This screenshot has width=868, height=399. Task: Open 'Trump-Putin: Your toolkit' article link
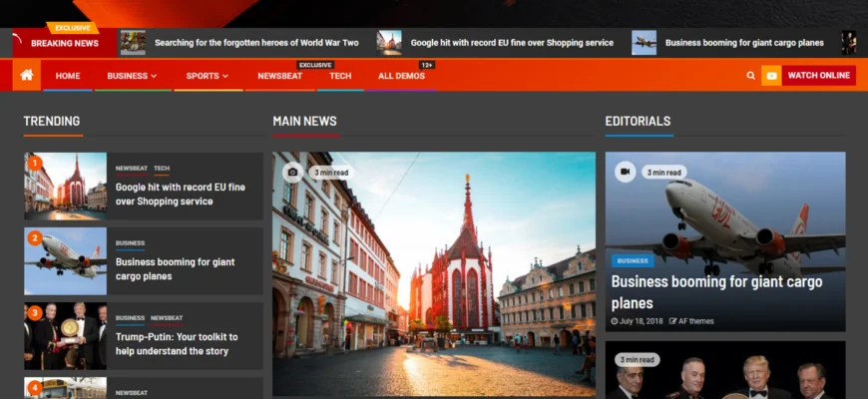click(172, 344)
